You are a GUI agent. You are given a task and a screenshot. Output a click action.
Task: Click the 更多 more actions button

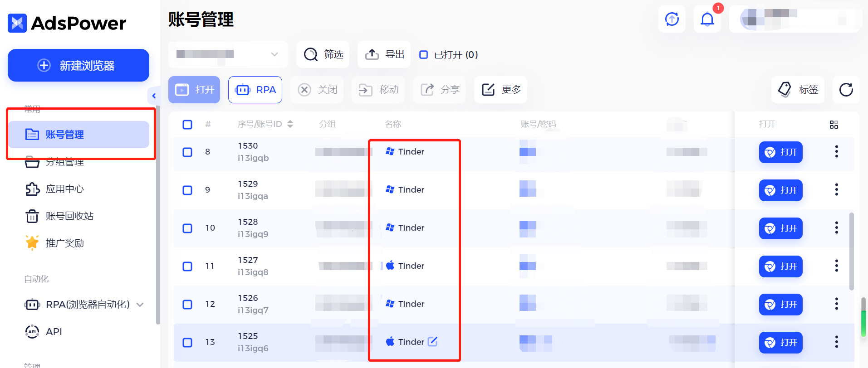click(x=500, y=90)
